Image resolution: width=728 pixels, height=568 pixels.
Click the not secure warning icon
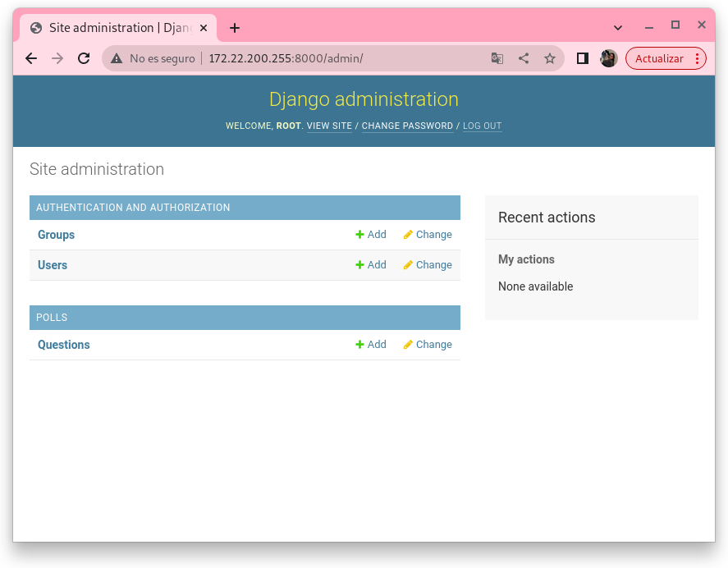click(x=117, y=58)
